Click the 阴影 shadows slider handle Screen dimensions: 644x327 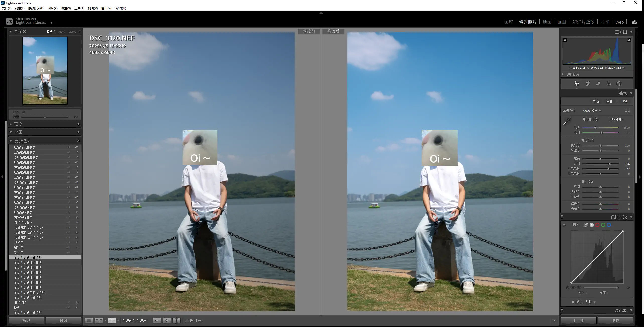610,164
